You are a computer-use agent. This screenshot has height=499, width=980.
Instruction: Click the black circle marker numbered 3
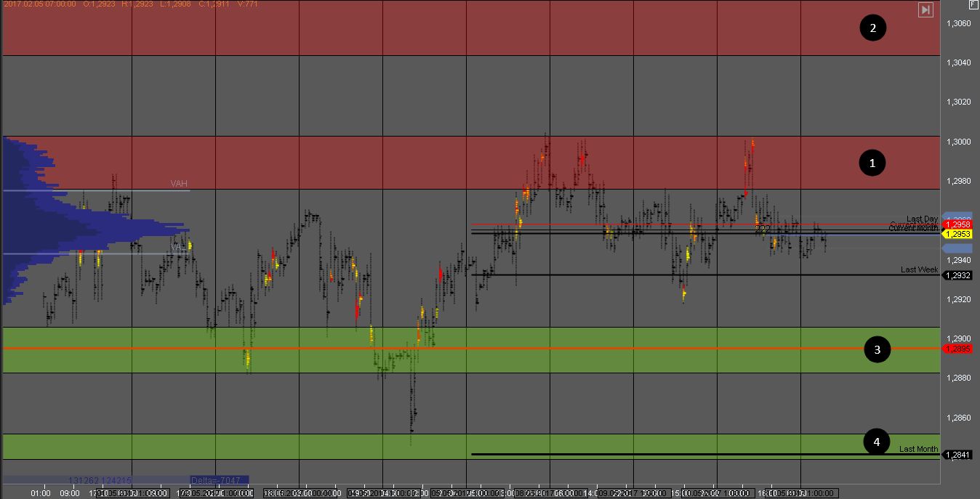point(877,349)
